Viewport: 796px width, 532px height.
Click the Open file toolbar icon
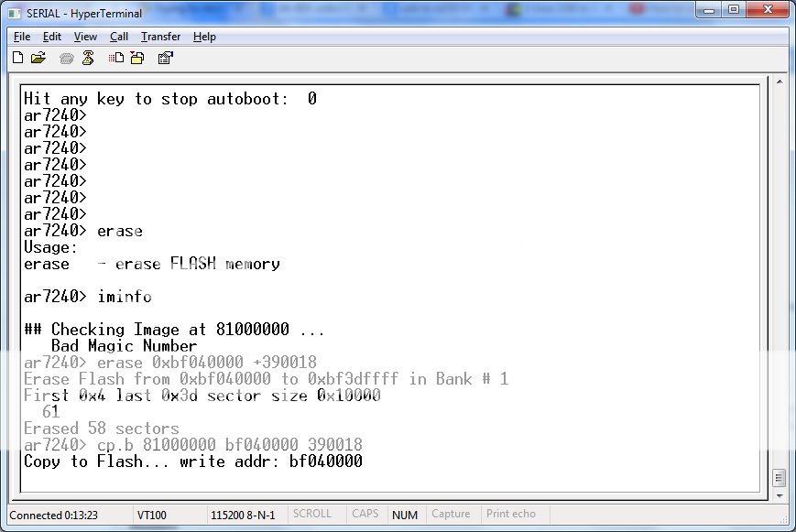(x=38, y=58)
